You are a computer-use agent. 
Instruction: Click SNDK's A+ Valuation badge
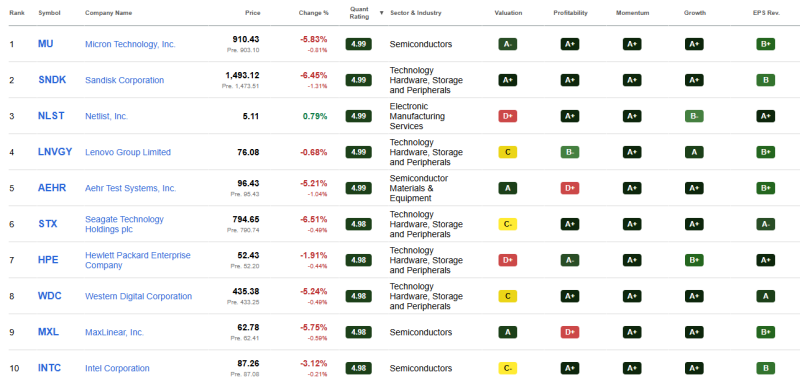pyautogui.click(x=508, y=80)
